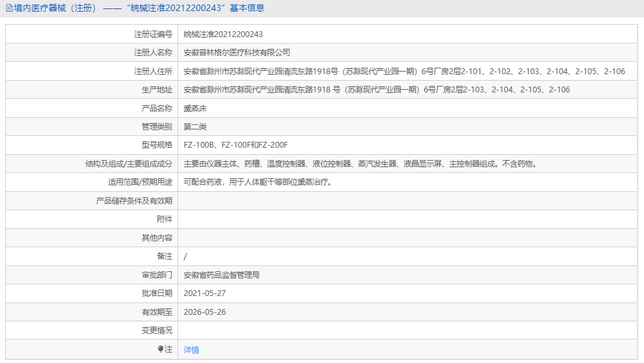Screen dimensions: 644x363
Task: Click the 其他内容 row label
Action: click(x=157, y=238)
